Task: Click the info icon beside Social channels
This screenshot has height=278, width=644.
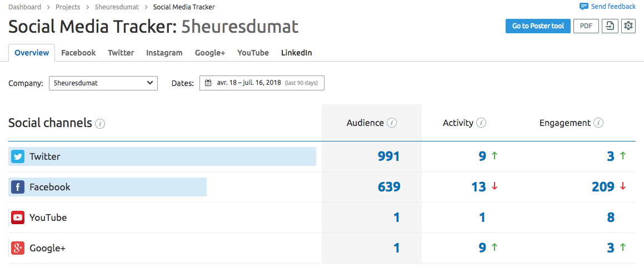Action: point(100,124)
